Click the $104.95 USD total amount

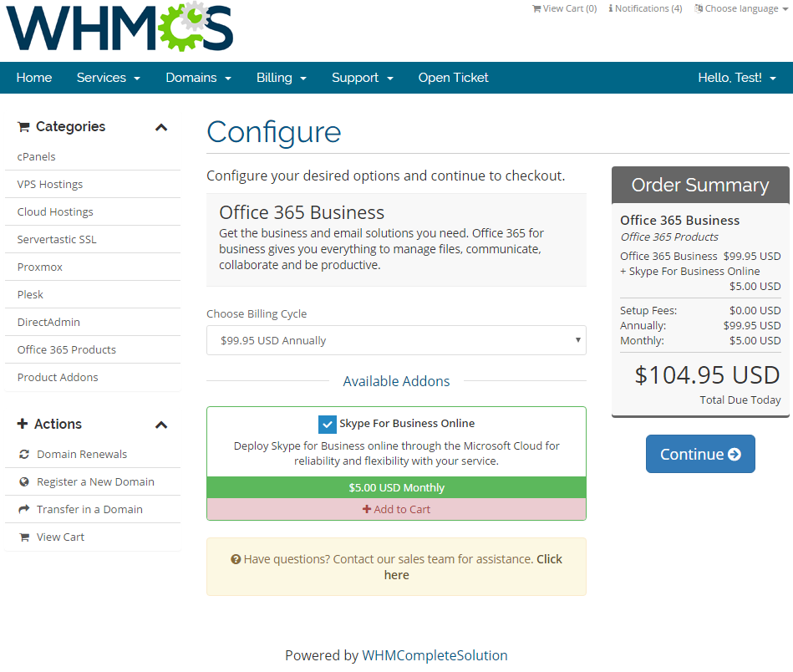pos(708,375)
